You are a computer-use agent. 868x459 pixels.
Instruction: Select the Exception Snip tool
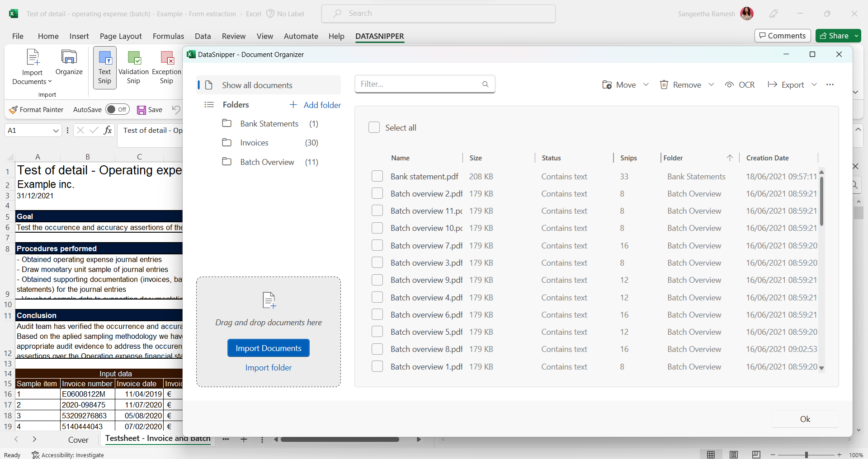(x=166, y=68)
